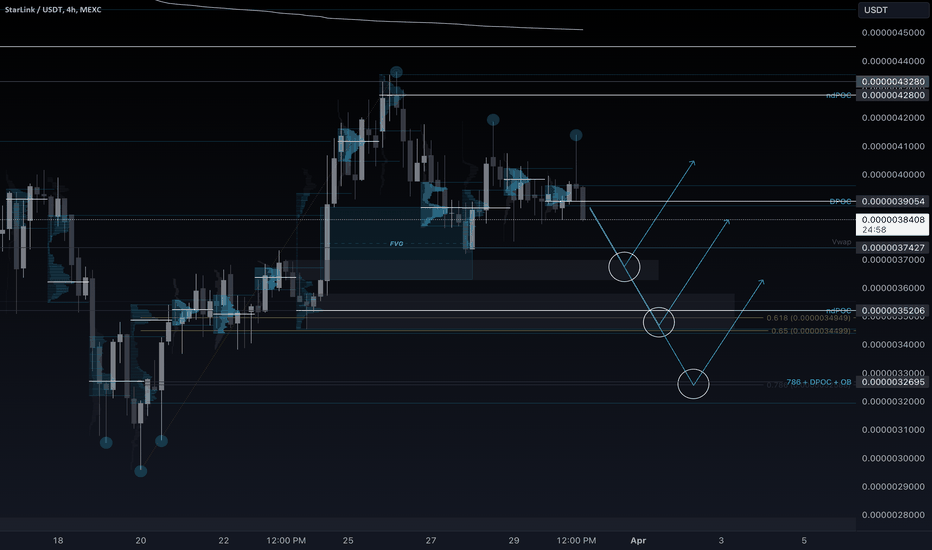Click the 0.0000042000 axis price
This screenshot has width=932, height=550.
click(893, 118)
